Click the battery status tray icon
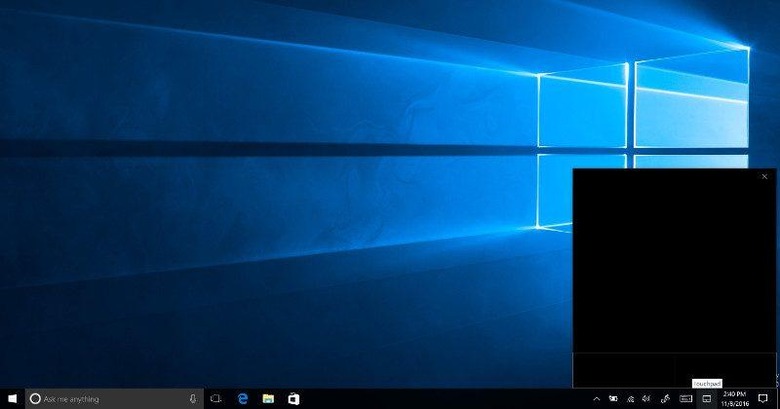 [x=613, y=399]
